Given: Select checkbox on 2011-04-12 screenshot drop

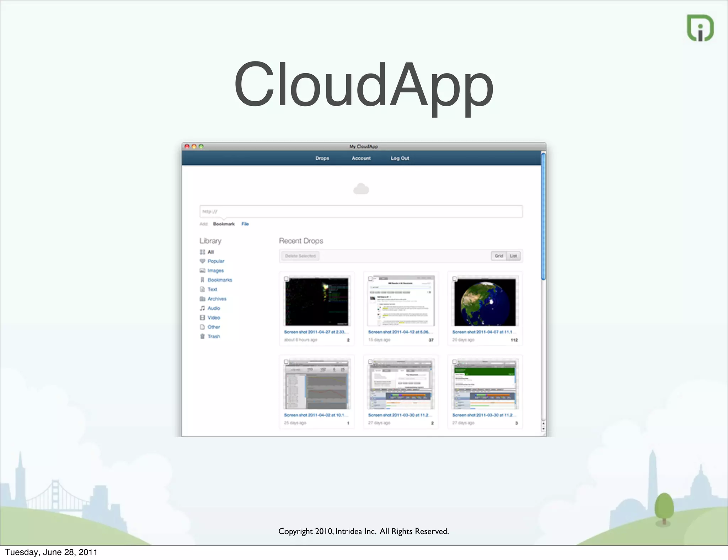Looking at the screenshot, I should click(x=370, y=279).
